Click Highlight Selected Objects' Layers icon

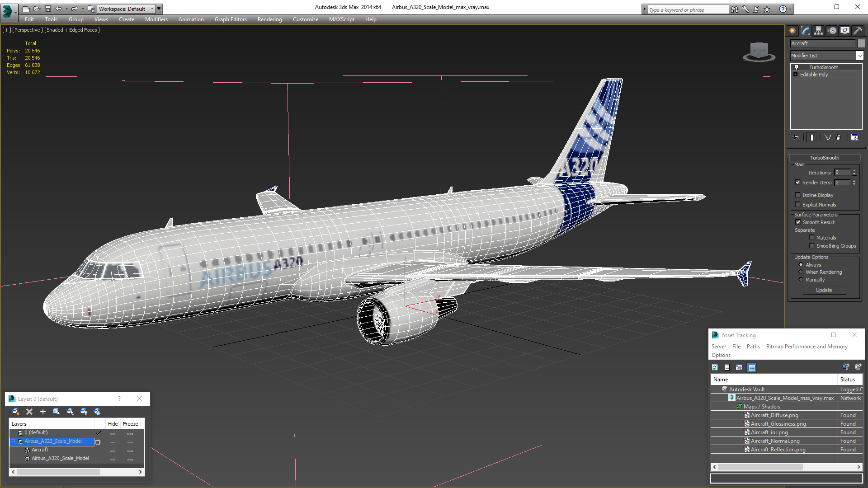point(70,412)
